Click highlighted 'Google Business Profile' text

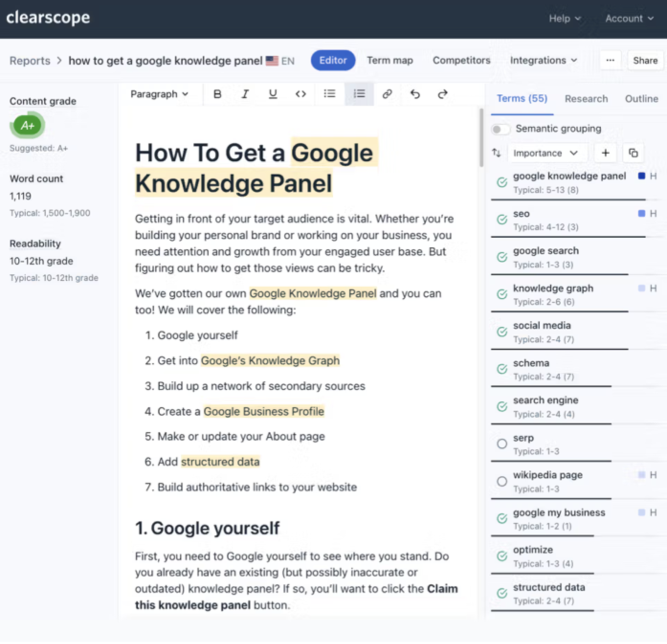click(264, 411)
